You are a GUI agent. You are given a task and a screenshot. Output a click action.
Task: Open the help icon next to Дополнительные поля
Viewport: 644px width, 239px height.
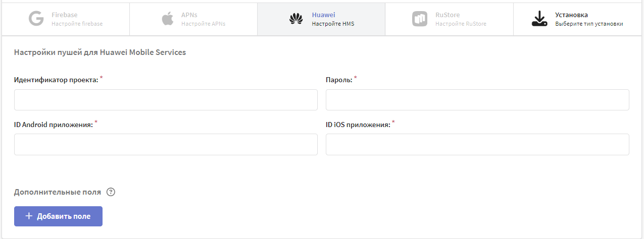111,192
